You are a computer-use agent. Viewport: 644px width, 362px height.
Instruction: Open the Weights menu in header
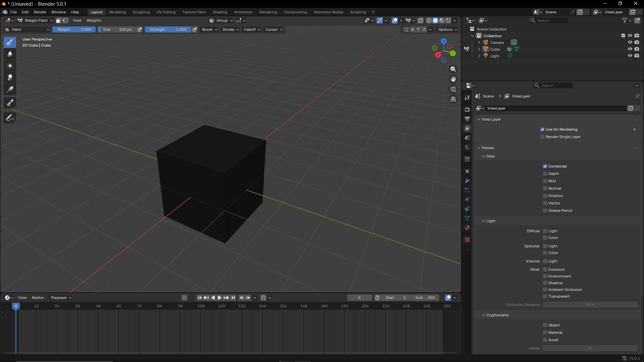point(94,20)
